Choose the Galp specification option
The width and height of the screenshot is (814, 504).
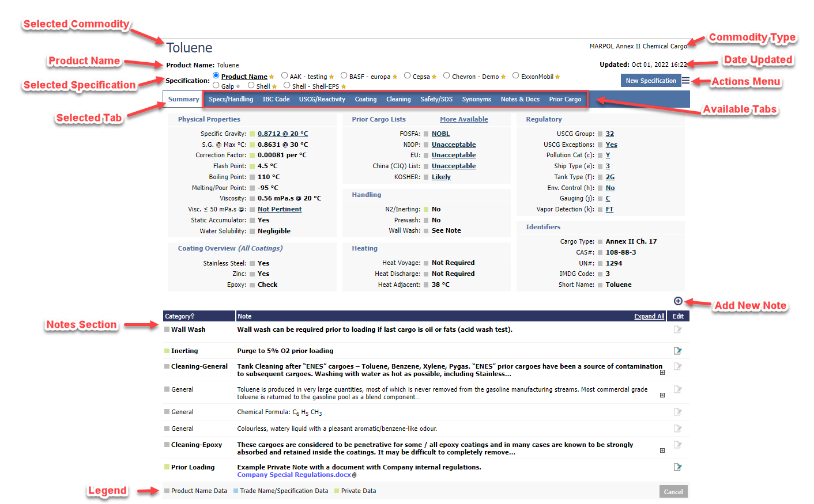click(x=216, y=86)
